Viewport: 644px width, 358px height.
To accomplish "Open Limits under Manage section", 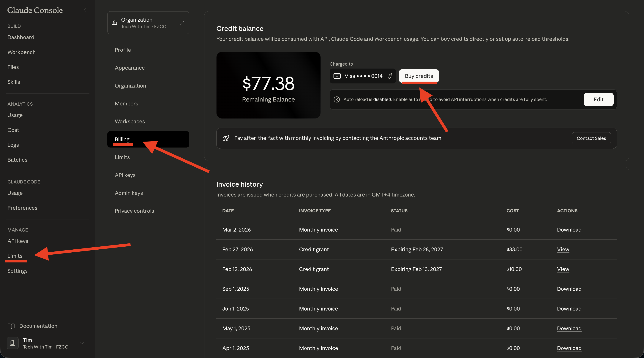I will (x=15, y=256).
